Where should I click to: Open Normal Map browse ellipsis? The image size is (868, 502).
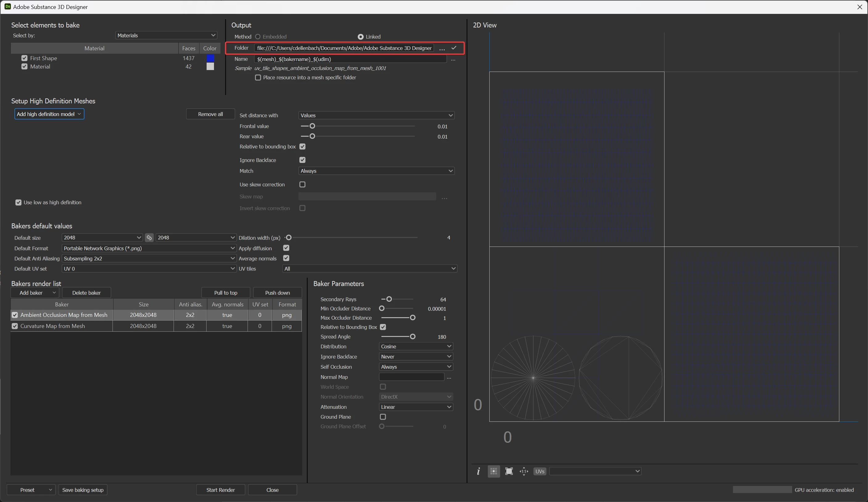point(449,377)
